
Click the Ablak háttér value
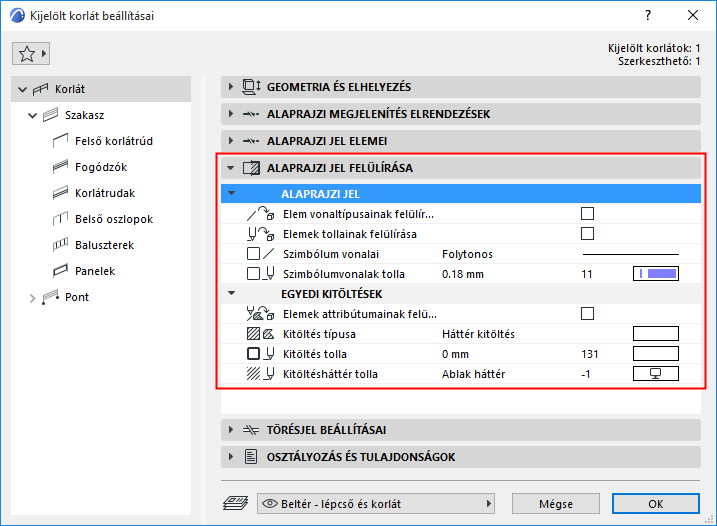coord(473,374)
